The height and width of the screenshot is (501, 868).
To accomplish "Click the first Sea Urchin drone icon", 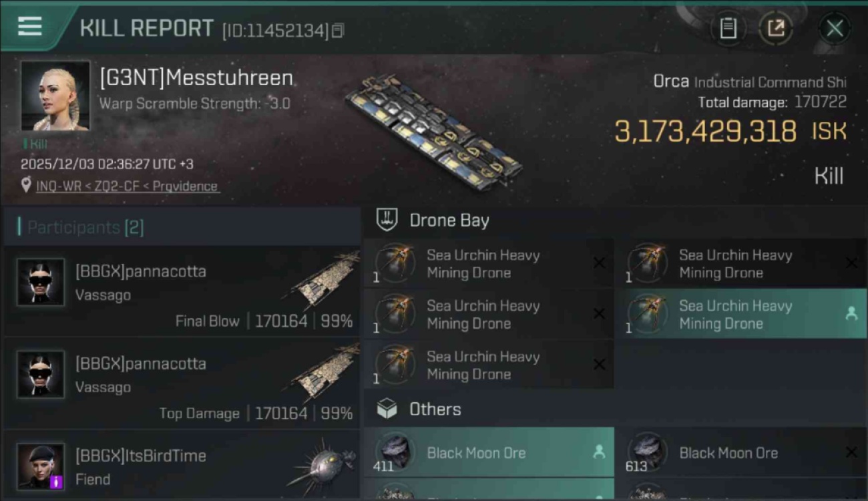I will coord(395,263).
